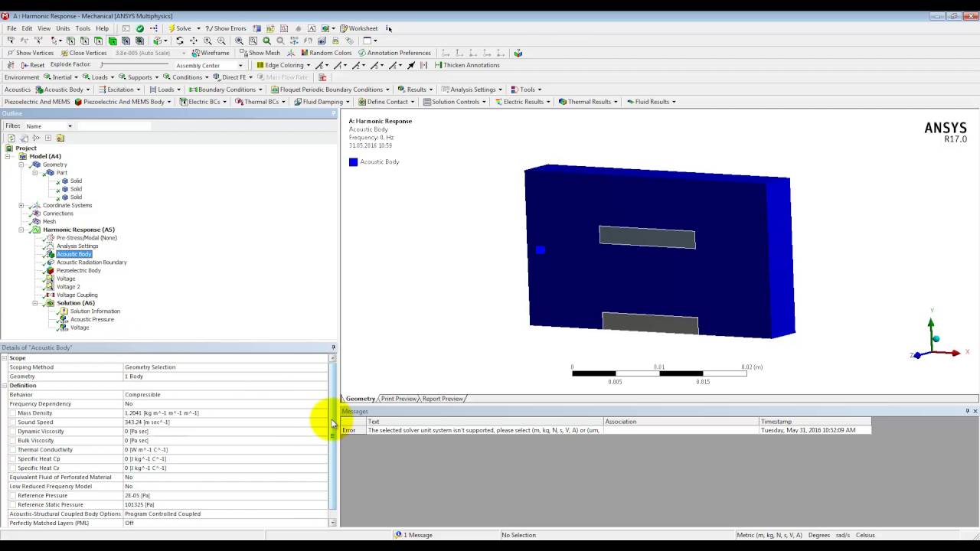Open Solution Controls toolbar menu
980x551 pixels.
(x=455, y=102)
